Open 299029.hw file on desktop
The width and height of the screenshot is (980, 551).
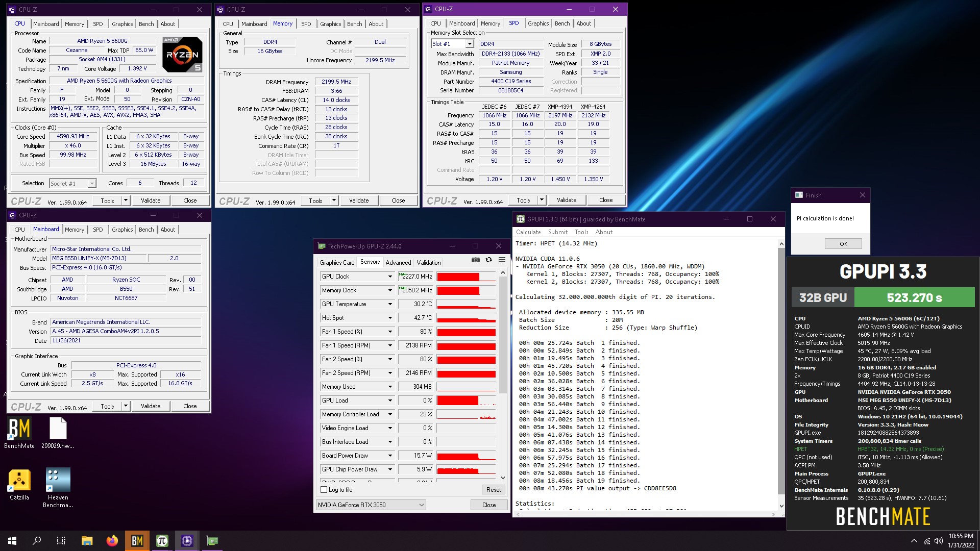58,433
